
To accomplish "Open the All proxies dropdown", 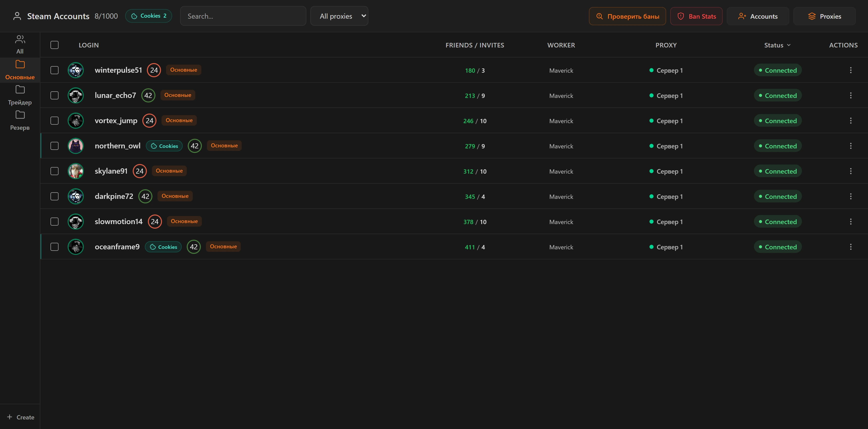I will click(x=339, y=16).
